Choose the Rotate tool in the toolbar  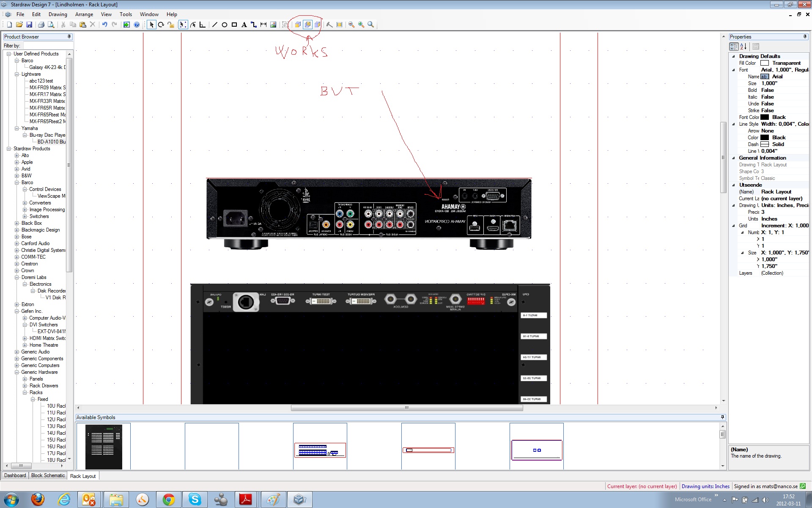tap(161, 25)
